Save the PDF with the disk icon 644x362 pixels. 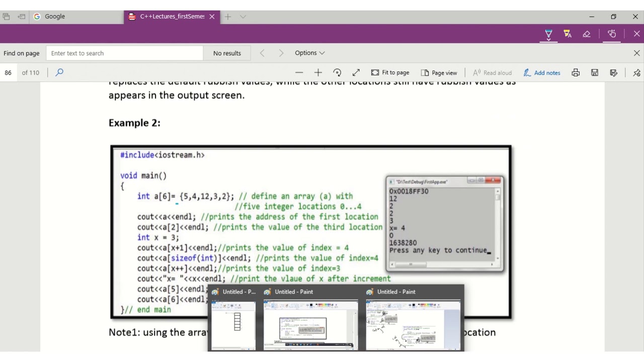(595, 72)
